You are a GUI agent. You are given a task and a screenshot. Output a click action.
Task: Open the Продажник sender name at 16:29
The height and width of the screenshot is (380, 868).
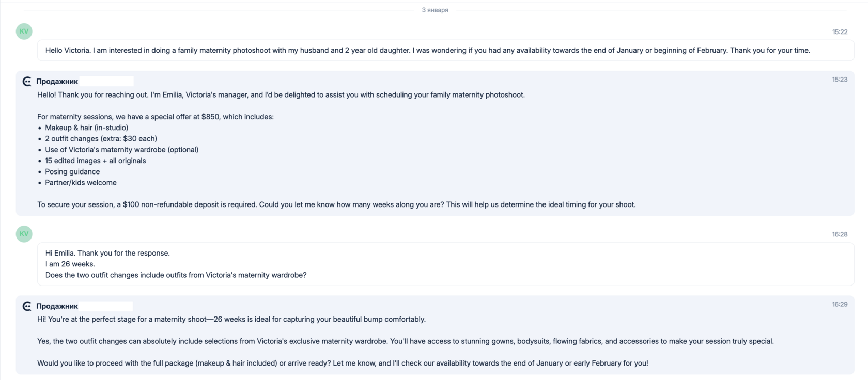(x=57, y=306)
